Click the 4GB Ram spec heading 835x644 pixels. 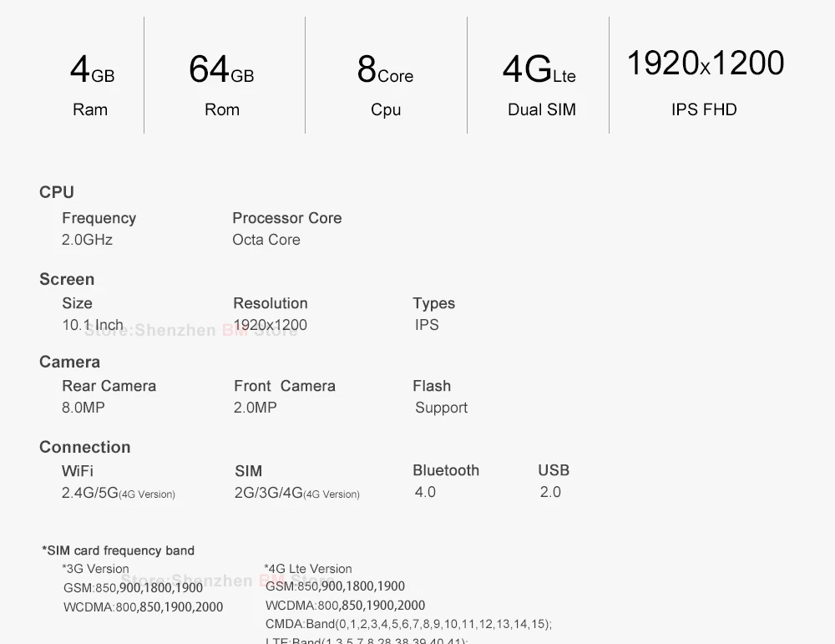pyautogui.click(x=92, y=84)
